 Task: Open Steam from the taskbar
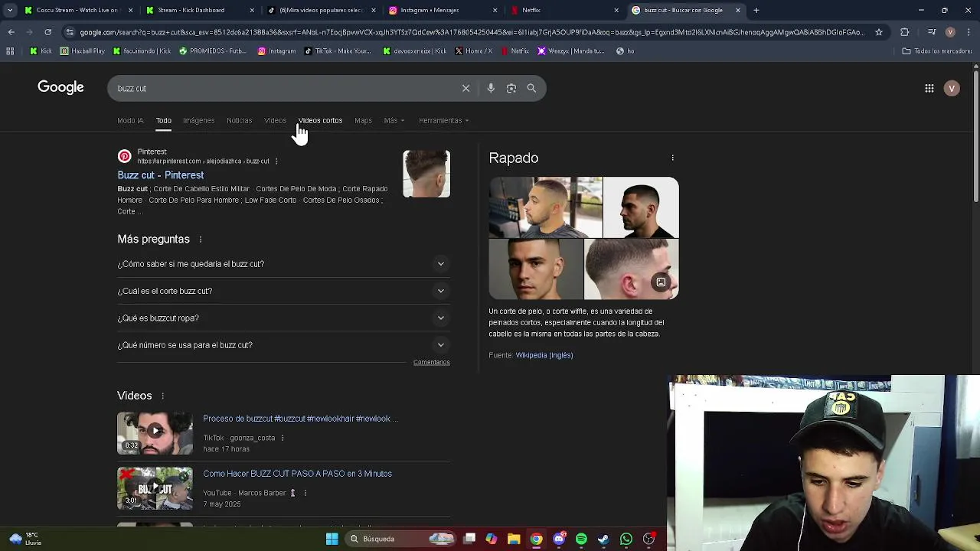[603, 539]
